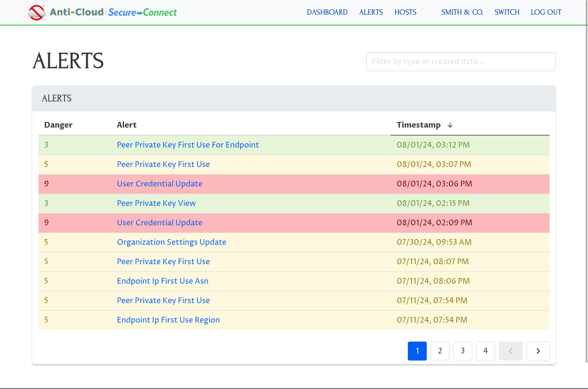Viewport: 588px width, 389px height.
Task: Open Organization Settings Update alert
Action: click(172, 242)
